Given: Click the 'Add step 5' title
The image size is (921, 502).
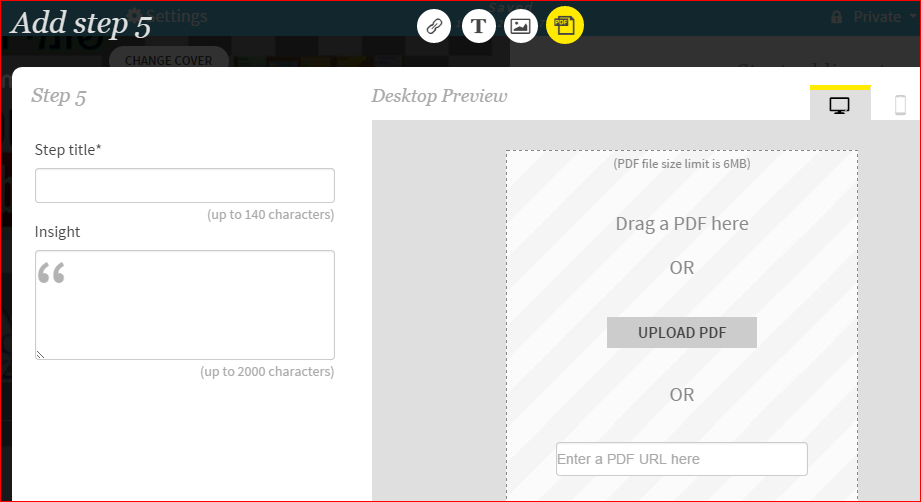Looking at the screenshot, I should click(x=82, y=24).
